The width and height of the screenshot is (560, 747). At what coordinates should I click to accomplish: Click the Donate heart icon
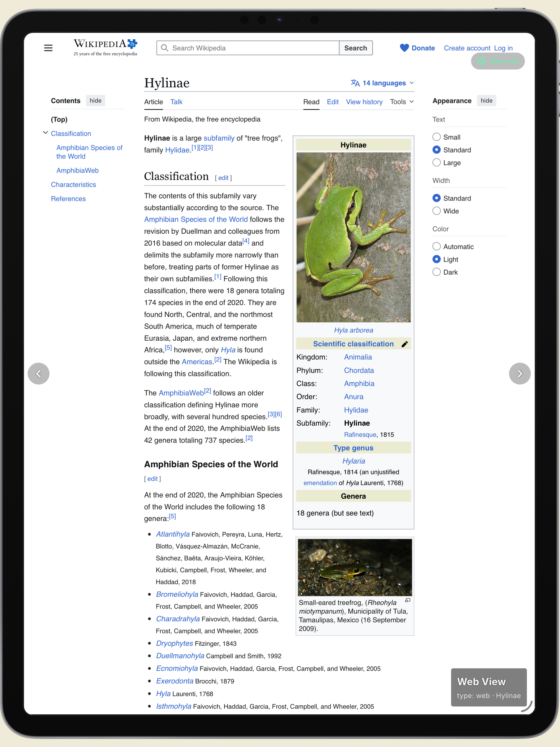(x=404, y=48)
